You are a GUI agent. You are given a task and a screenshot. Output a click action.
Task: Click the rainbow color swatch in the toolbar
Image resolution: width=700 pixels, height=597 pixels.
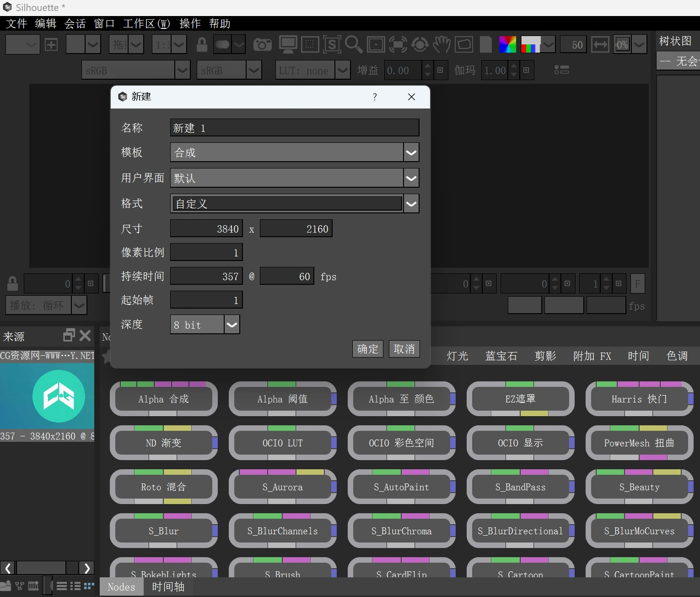[507, 44]
